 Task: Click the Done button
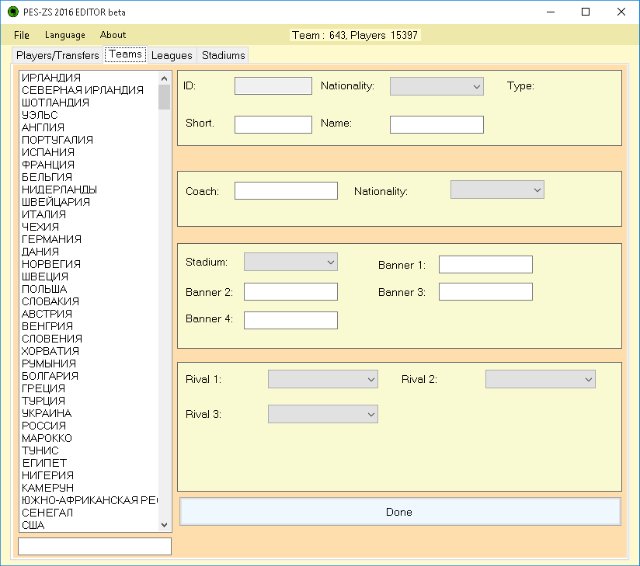click(x=400, y=512)
